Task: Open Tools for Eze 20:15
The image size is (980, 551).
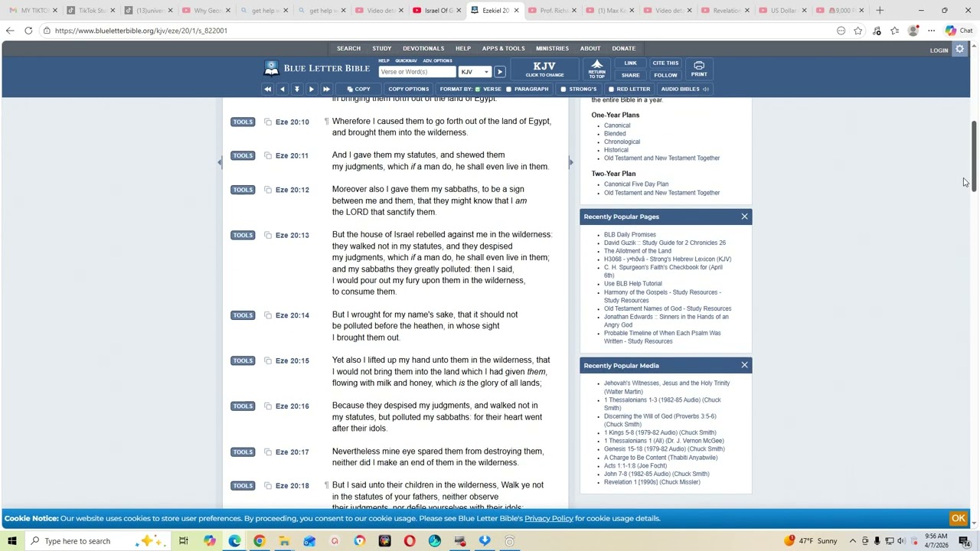Action: tap(243, 360)
